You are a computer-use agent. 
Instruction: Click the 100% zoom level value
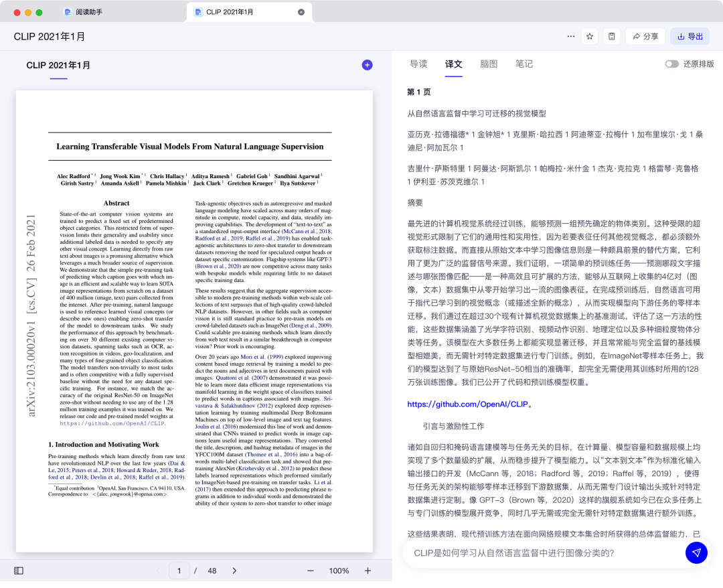point(339,571)
